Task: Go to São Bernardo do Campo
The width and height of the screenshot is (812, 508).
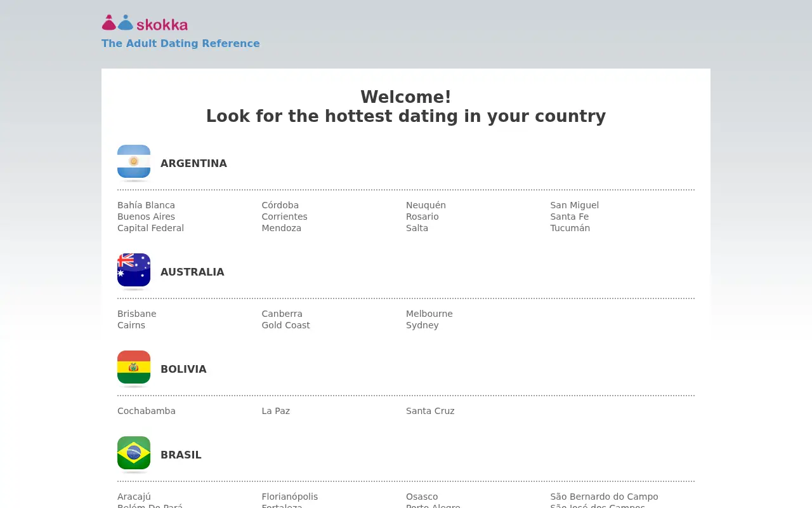Action: (x=604, y=497)
